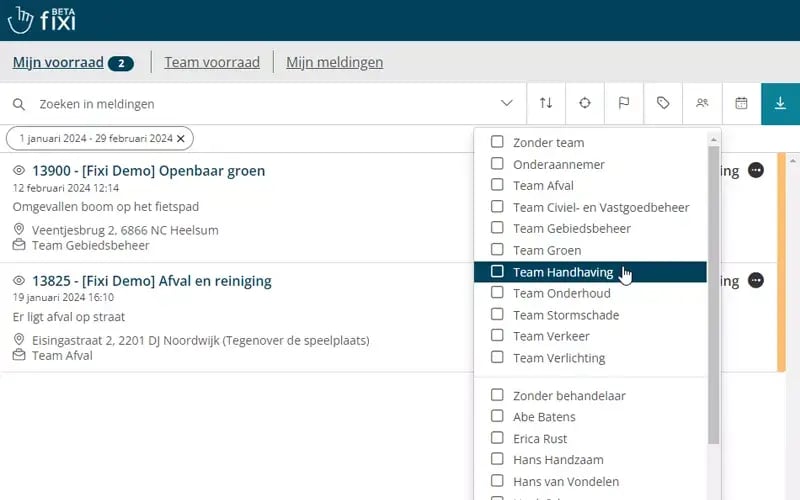The height and width of the screenshot is (500, 800).
Task: Check the Team Handhaving checkbox
Action: pos(497,272)
